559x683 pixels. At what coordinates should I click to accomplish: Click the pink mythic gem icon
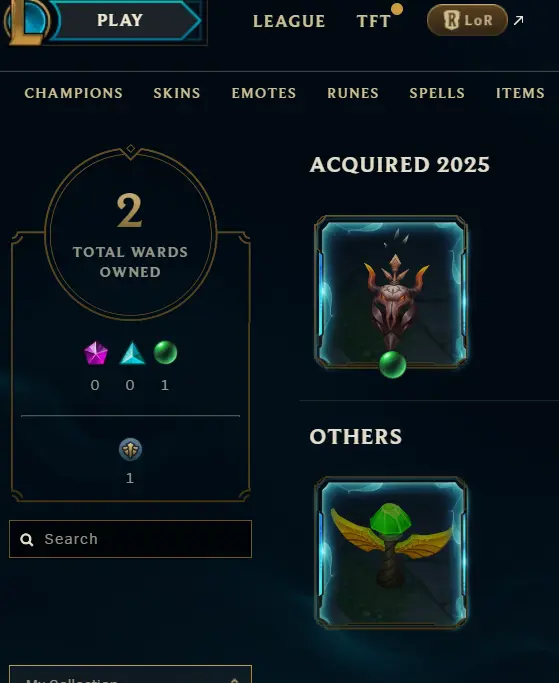click(95, 353)
